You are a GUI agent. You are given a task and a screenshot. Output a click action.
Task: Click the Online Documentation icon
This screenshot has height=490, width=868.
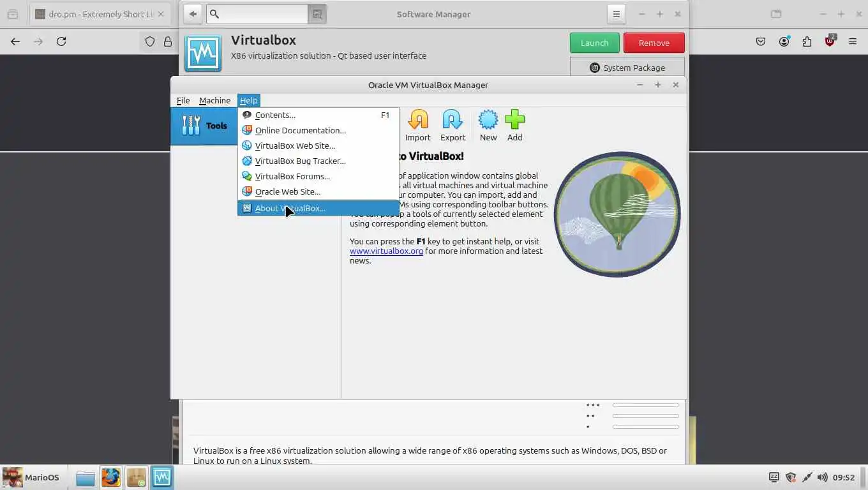[x=247, y=130]
